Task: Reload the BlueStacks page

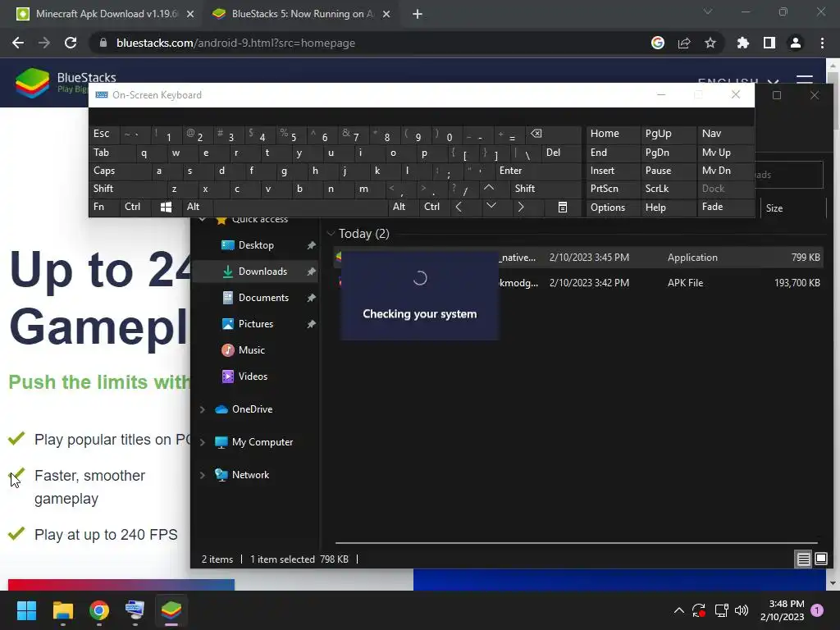Action: pos(71,43)
